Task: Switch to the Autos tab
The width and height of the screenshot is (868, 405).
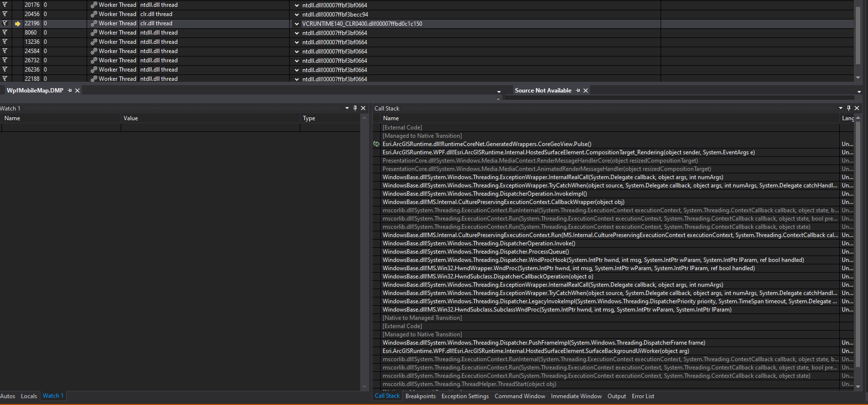Action: 8,396
